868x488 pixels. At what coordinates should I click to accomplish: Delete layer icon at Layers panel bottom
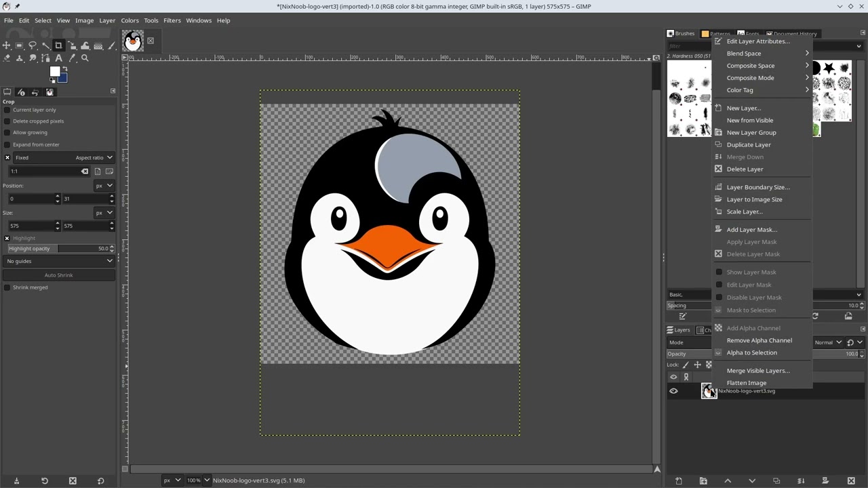pyautogui.click(x=851, y=481)
